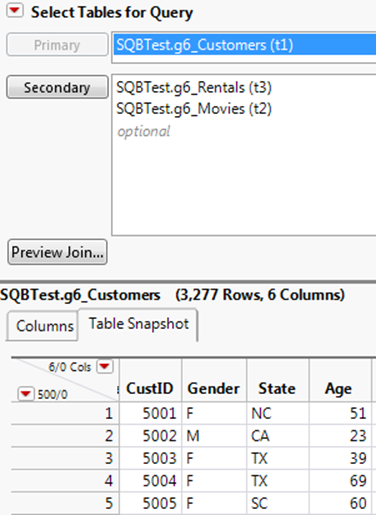Select row number 2
The image size is (376, 515).
pos(65,436)
